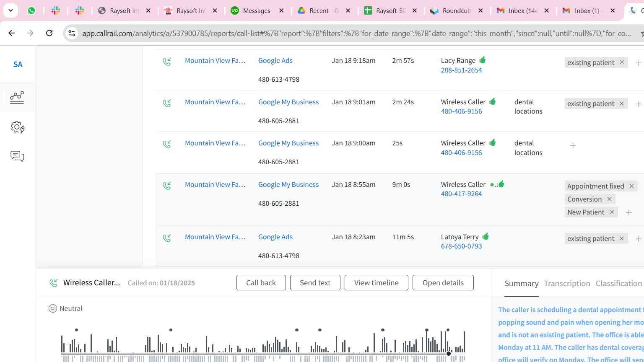Close the Inbox (144 tab
Screen dimensions: 644x362
pos(546,10)
